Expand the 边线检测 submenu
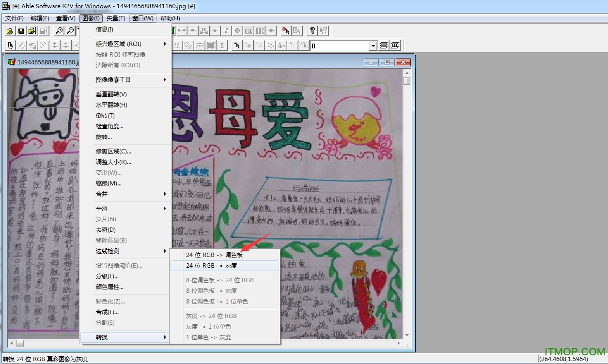Viewport: 608px width, 364px height. pos(125,251)
